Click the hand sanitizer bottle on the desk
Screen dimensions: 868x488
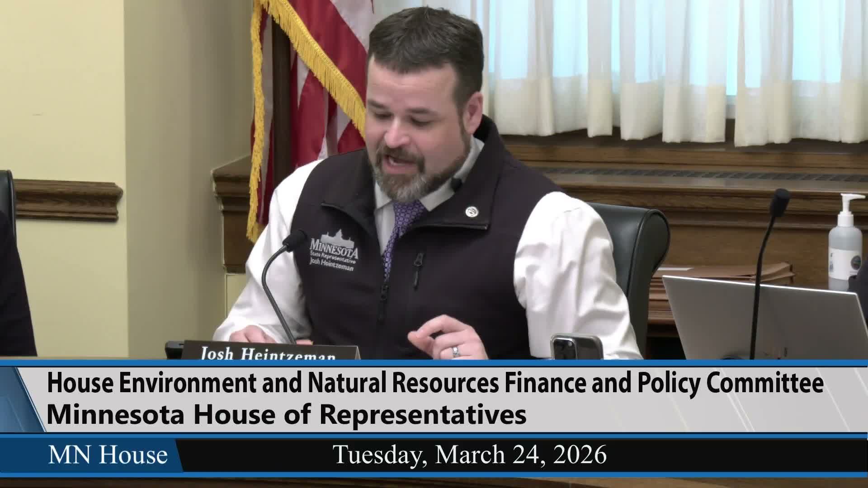point(845,244)
